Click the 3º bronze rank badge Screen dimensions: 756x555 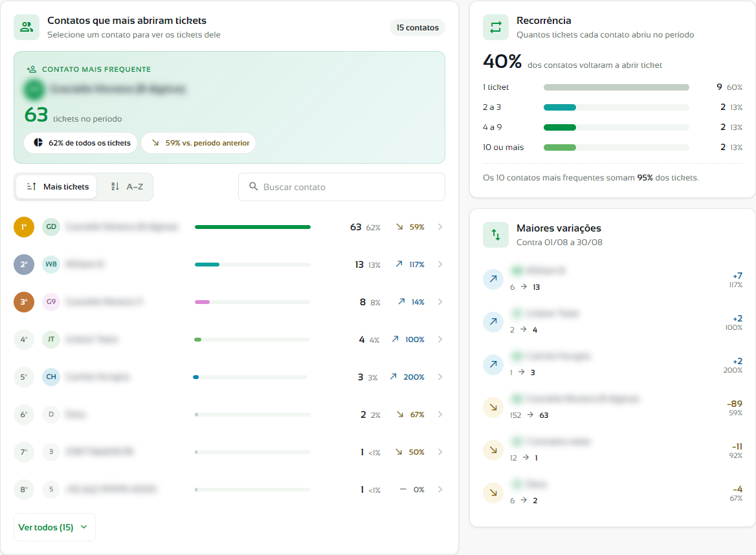tap(24, 302)
